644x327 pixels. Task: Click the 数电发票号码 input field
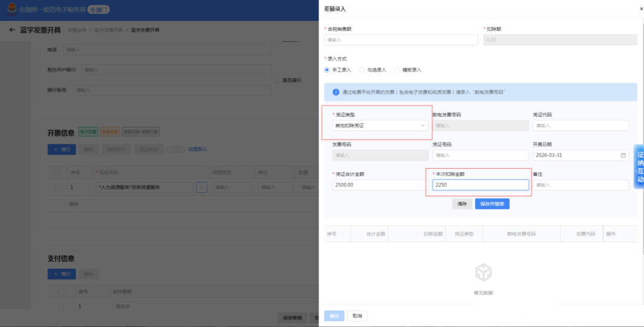481,126
